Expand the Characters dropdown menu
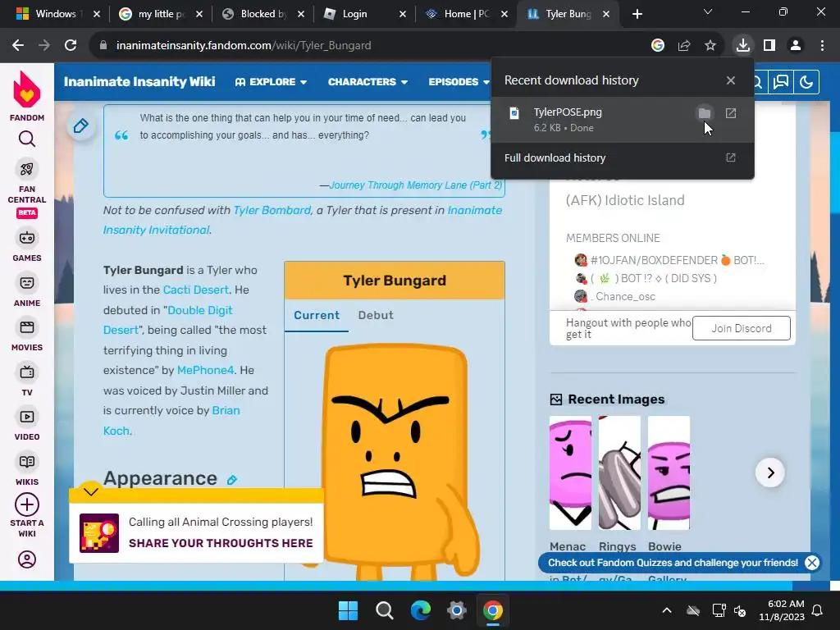The height and width of the screenshot is (630, 840). pyautogui.click(x=368, y=82)
